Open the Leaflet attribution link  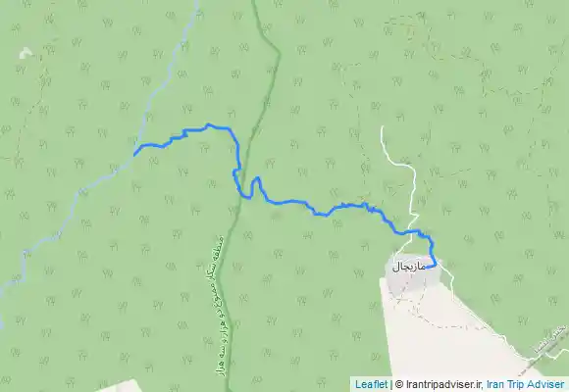pos(371,384)
